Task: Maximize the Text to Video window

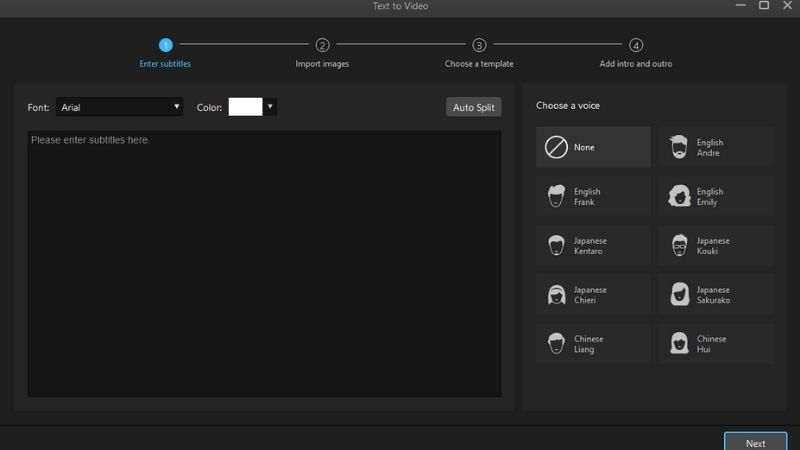Action: 764,5
